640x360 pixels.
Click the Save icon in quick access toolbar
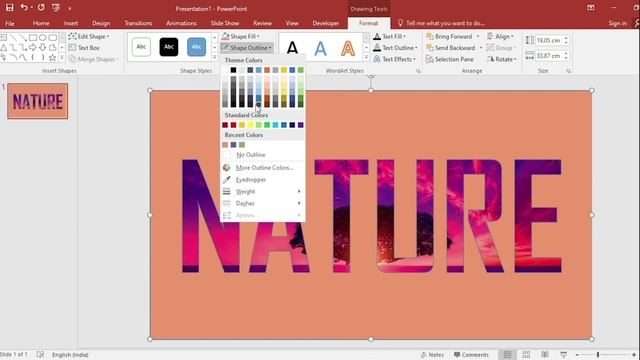coord(9,7)
